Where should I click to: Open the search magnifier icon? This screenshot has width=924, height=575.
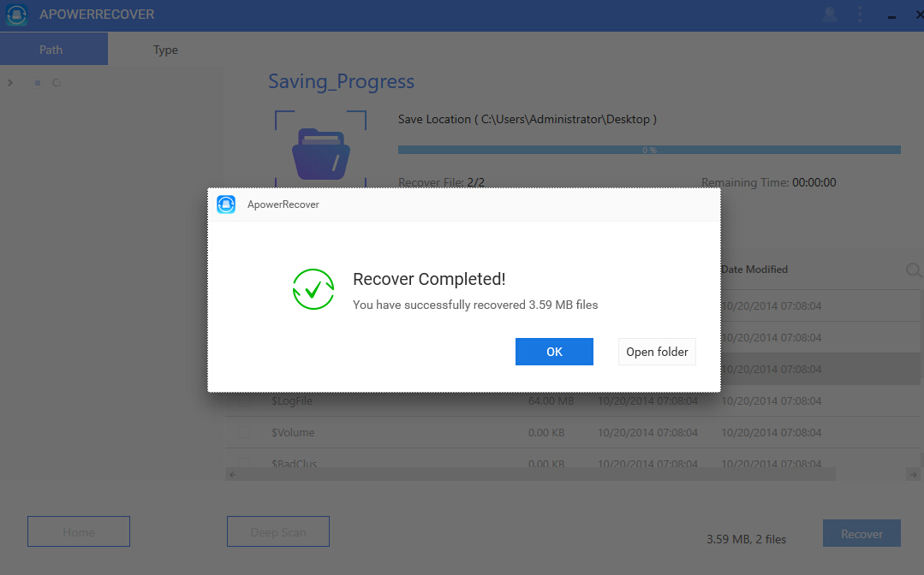tap(914, 270)
